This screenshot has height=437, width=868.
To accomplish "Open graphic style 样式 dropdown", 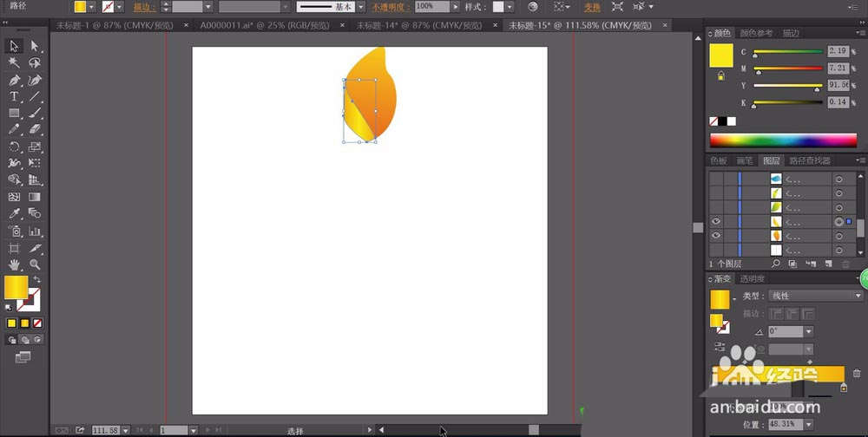I will click(x=510, y=7).
